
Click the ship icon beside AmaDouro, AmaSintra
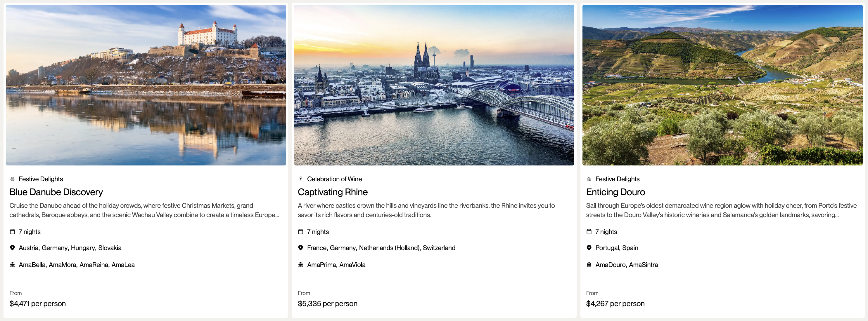(x=589, y=264)
